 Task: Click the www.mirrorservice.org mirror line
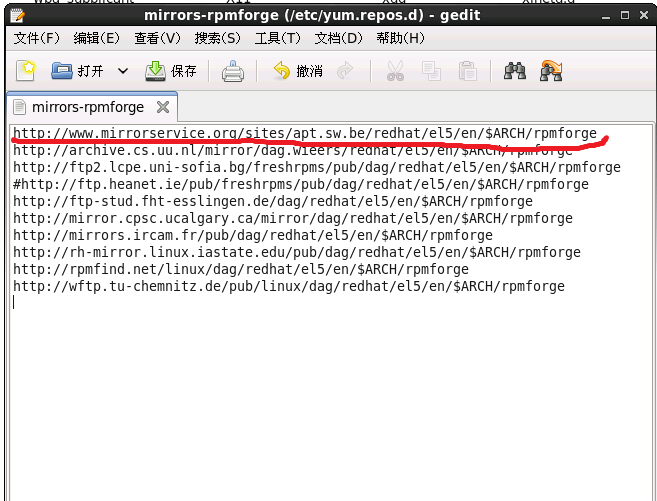[x=305, y=133]
